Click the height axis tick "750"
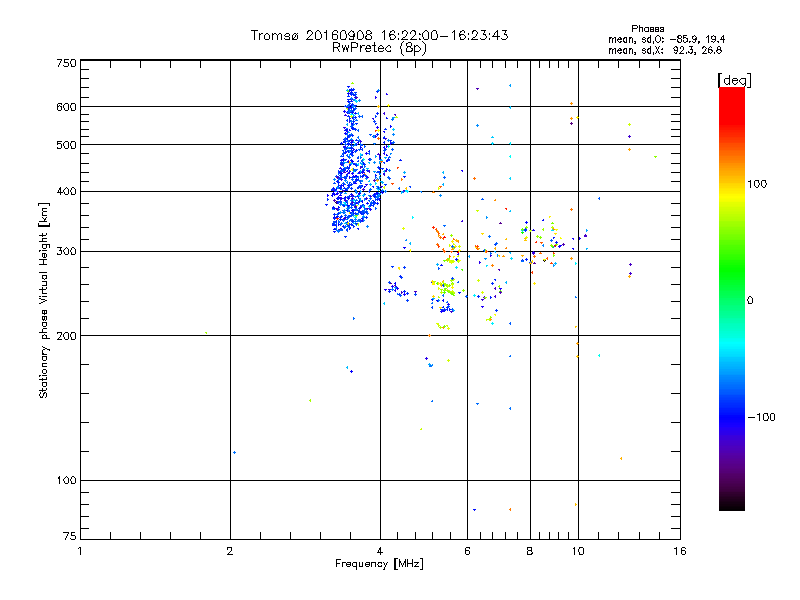Screen dimensions: 800x600 point(66,63)
